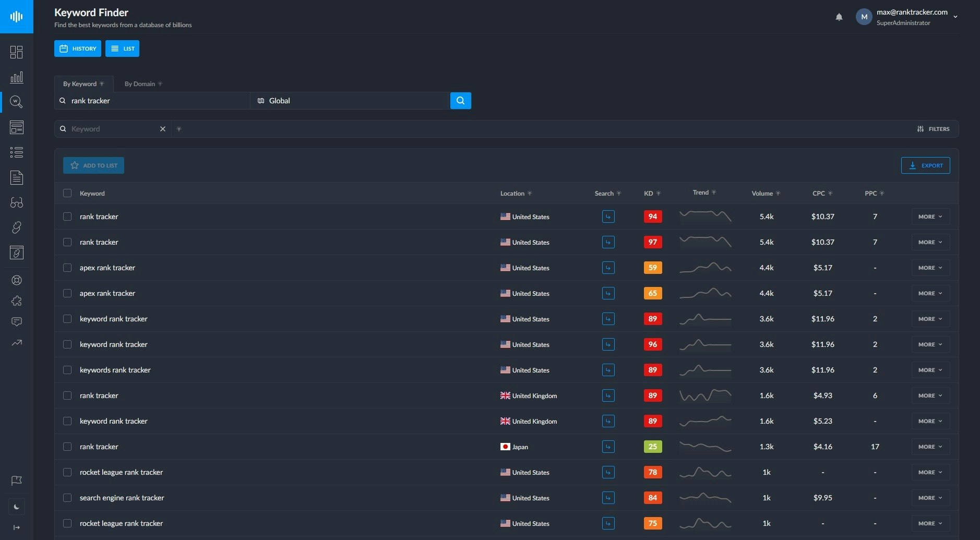Open the chain link backlink sidebar icon
Image resolution: width=980 pixels, height=540 pixels.
(x=17, y=227)
